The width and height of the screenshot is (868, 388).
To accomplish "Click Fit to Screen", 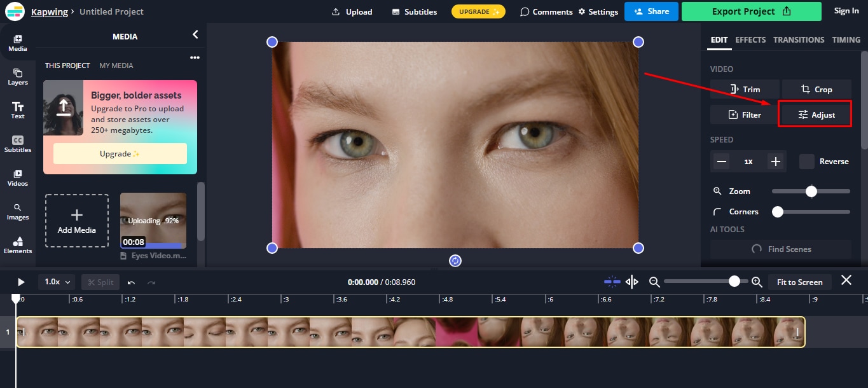I will pyautogui.click(x=800, y=282).
